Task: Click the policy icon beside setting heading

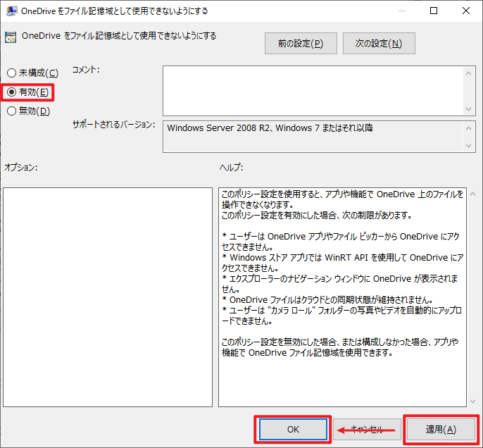Action: point(11,37)
